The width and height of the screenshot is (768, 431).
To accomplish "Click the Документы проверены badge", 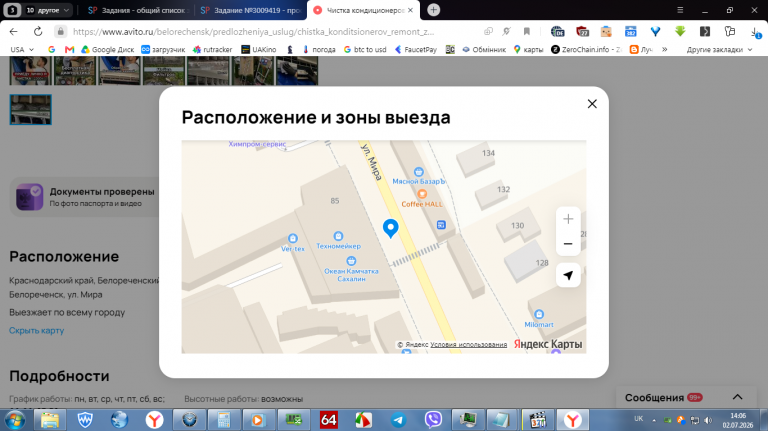I will [86, 197].
